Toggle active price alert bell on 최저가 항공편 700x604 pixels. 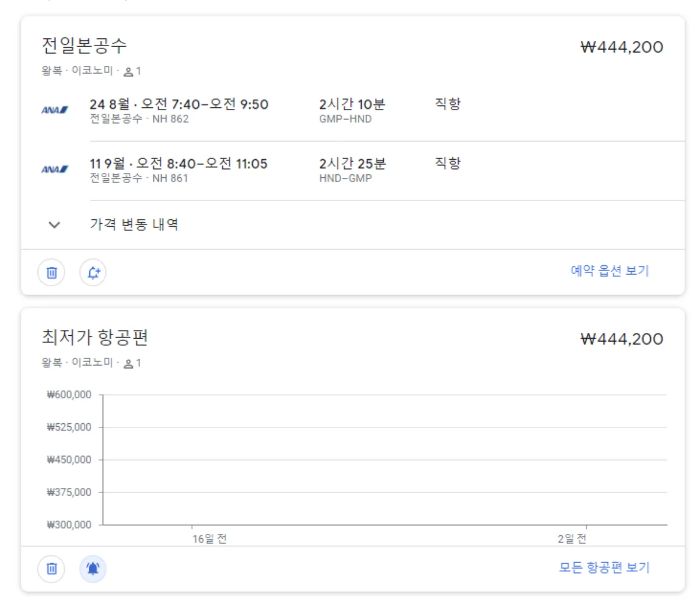click(93, 568)
